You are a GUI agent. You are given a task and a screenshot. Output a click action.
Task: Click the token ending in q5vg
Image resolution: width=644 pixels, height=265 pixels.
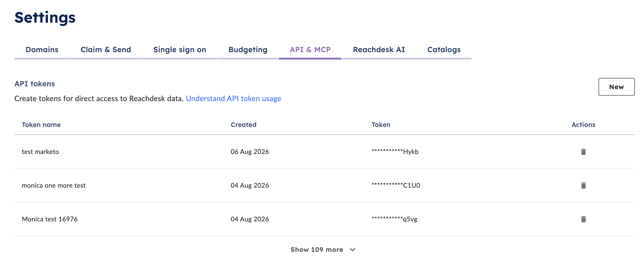pos(394,219)
